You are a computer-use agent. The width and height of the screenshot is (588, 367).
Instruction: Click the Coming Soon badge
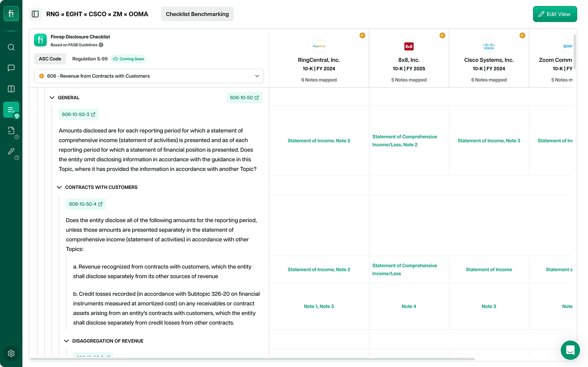pyautogui.click(x=128, y=59)
